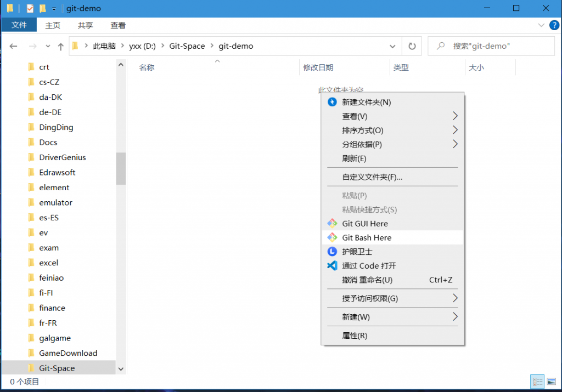Open address bar history dropdown
Viewport: 562px width, 392px height.
(392, 46)
